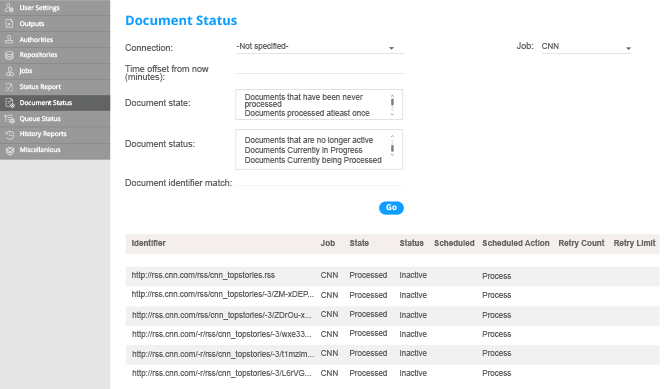Click Processed state in cnn_topstories.rss row
Image resolution: width=671 pixels, height=389 pixels.
(368, 275)
